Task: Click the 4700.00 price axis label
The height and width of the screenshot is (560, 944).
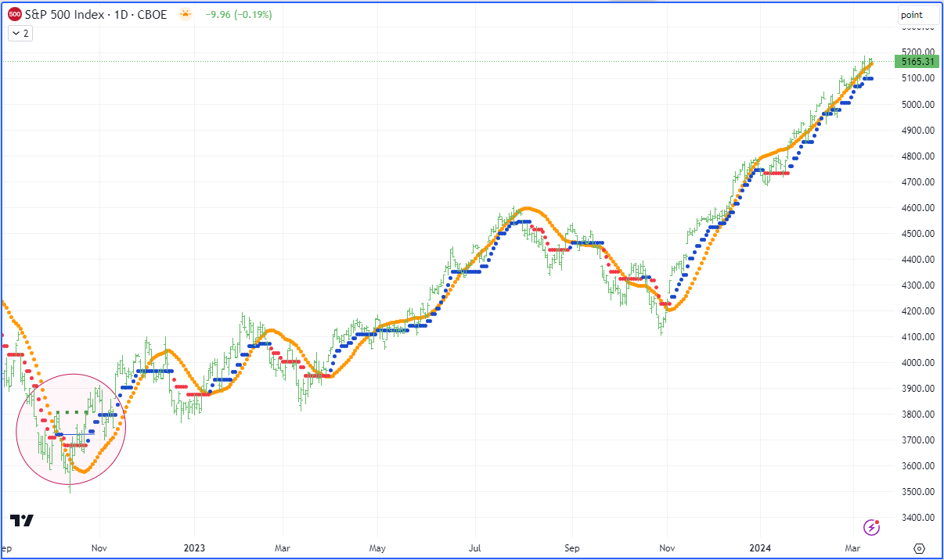Action: [918, 181]
